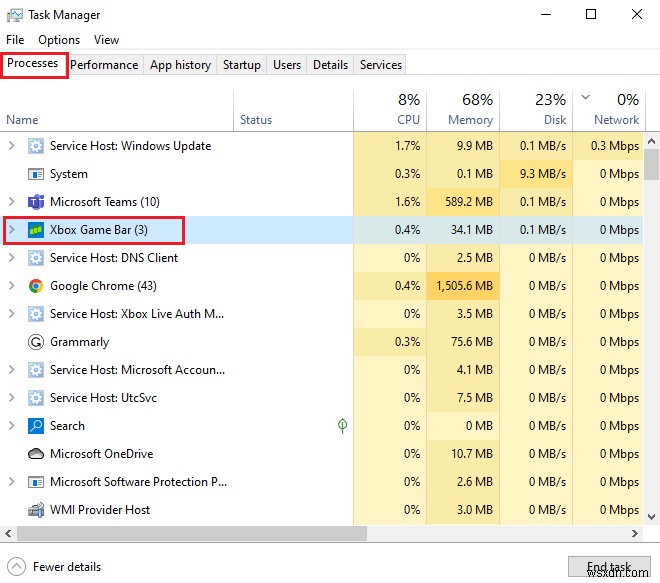Click the vertical scrollbar thumb

pyautogui.click(x=652, y=164)
